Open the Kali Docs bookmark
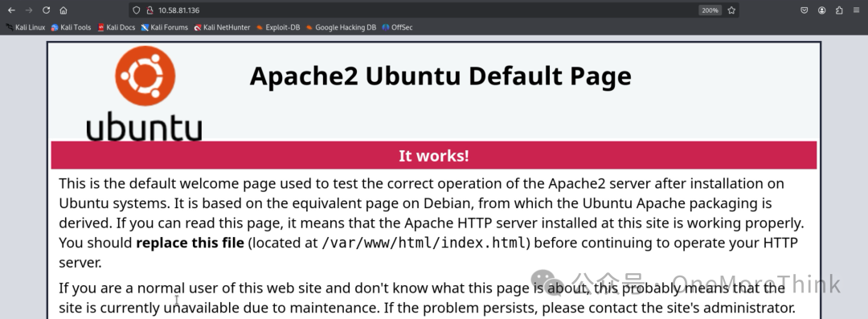Viewport: 868px width, 319px height. point(117,27)
